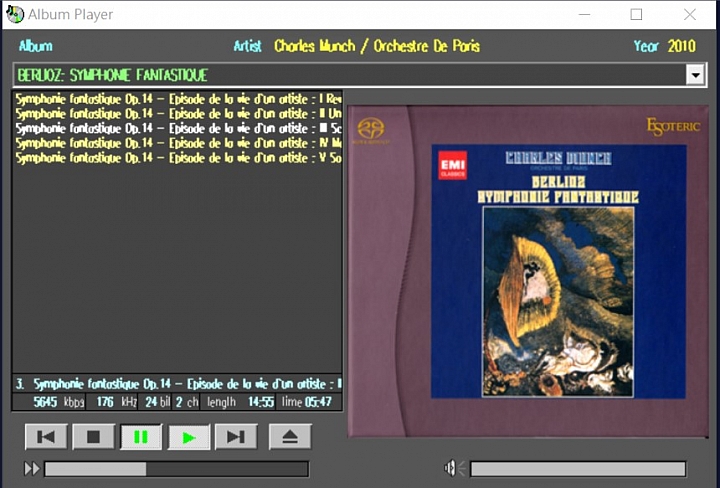Viewport: 720px width, 488px height.
Task: Select track V Songe row
Action: tap(178, 158)
